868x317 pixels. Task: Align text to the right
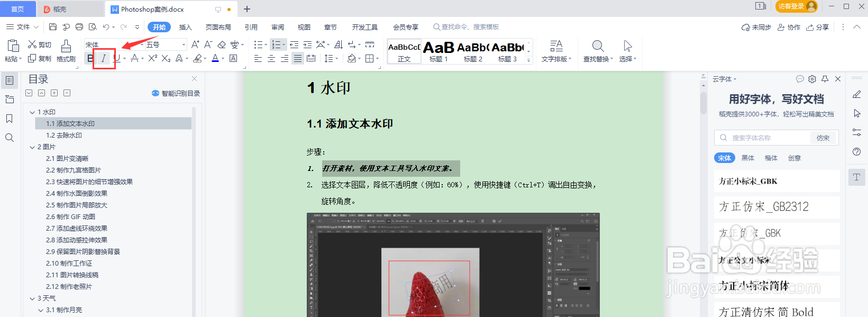click(x=285, y=58)
